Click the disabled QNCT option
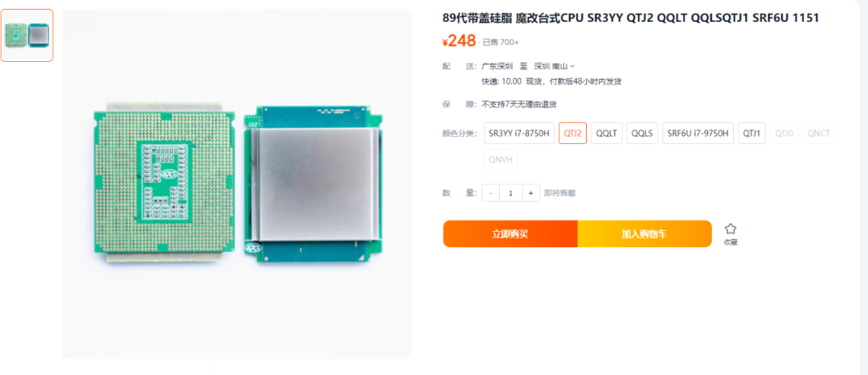The width and height of the screenshot is (868, 375). pos(819,133)
